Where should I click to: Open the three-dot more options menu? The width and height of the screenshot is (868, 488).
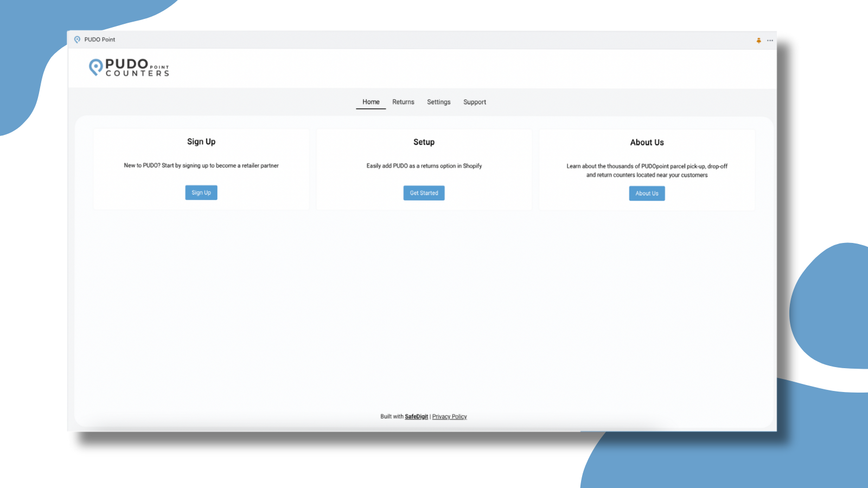click(x=770, y=40)
